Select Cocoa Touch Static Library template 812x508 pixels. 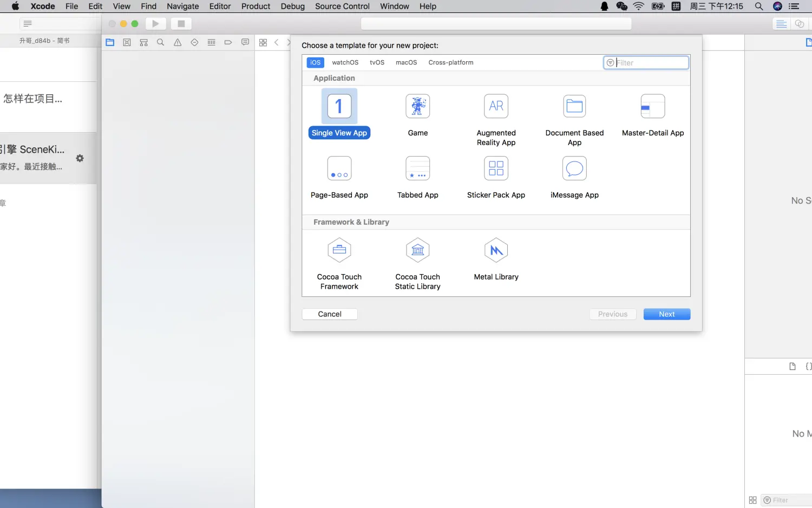pos(418,264)
